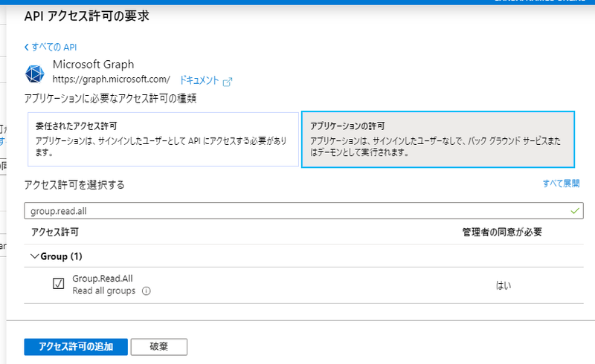
Task: Click the 破棄 discard button
Action: [x=159, y=347]
